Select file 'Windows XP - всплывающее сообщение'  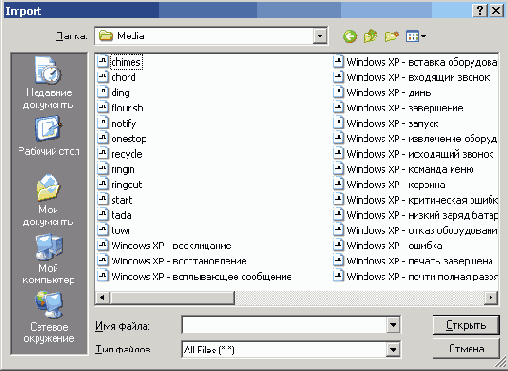click(x=195, y=276)
